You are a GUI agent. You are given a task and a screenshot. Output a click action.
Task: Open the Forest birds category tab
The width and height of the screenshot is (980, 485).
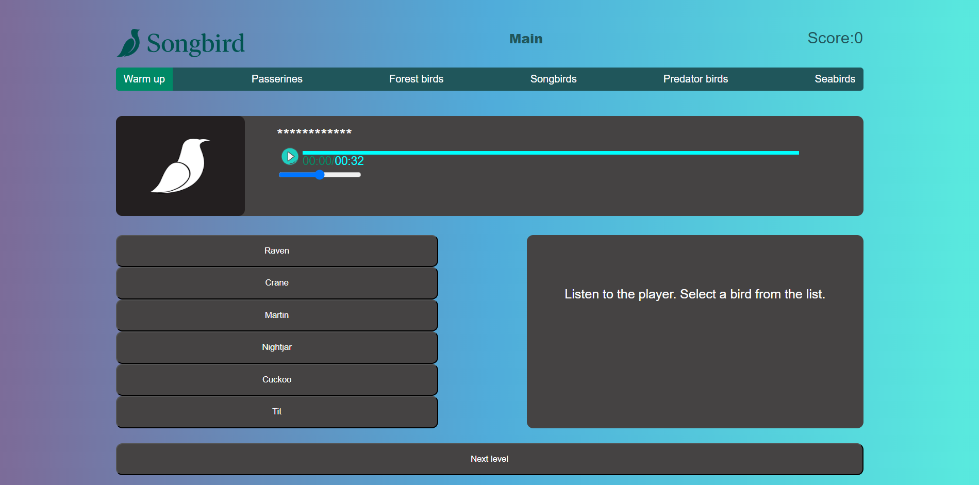tap(417, 79)
